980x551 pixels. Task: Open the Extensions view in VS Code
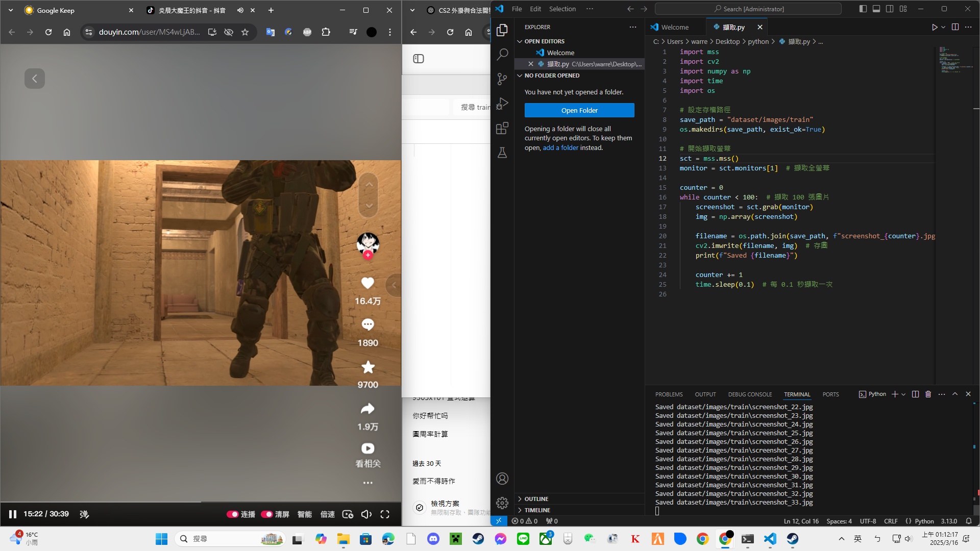coord(502,128)
